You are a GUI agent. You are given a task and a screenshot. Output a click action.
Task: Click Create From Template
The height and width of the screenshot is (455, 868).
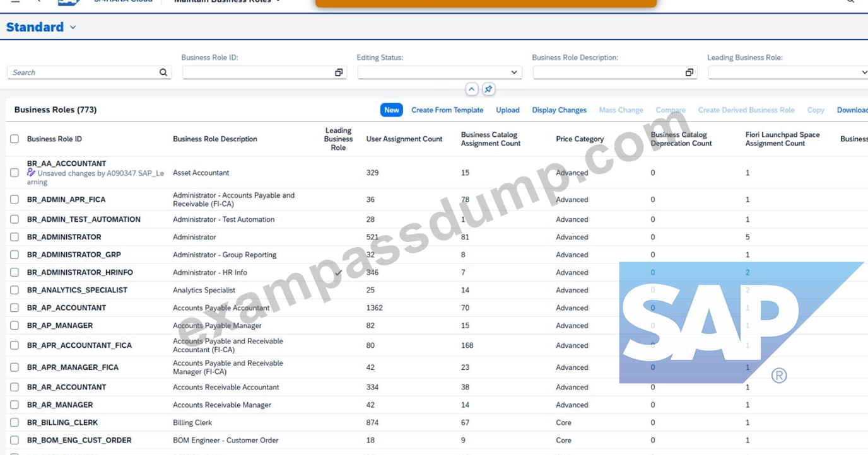pyautogui.click(x=447, y=110)
